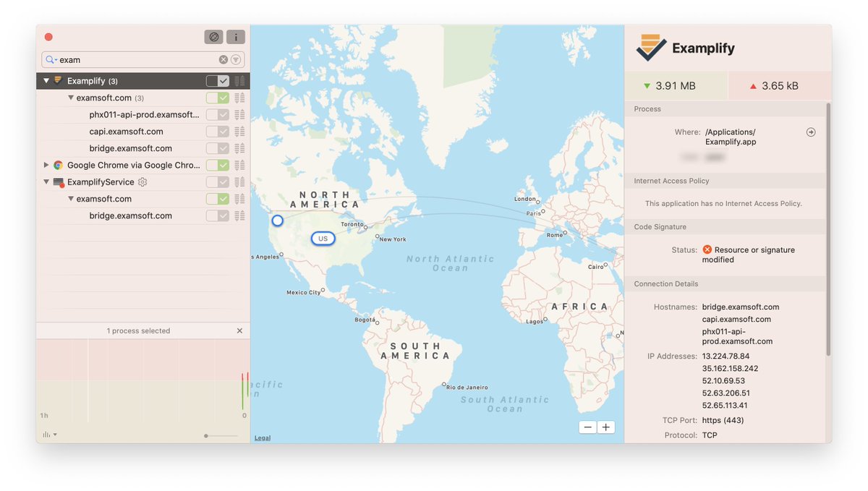Clear the exam search text
The height and width of the screenshot is (491, 868).
point(224,60)
